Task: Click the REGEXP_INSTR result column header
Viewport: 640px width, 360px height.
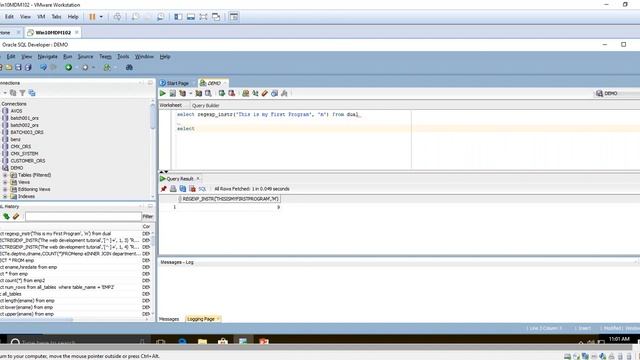Action: (230, 199)
